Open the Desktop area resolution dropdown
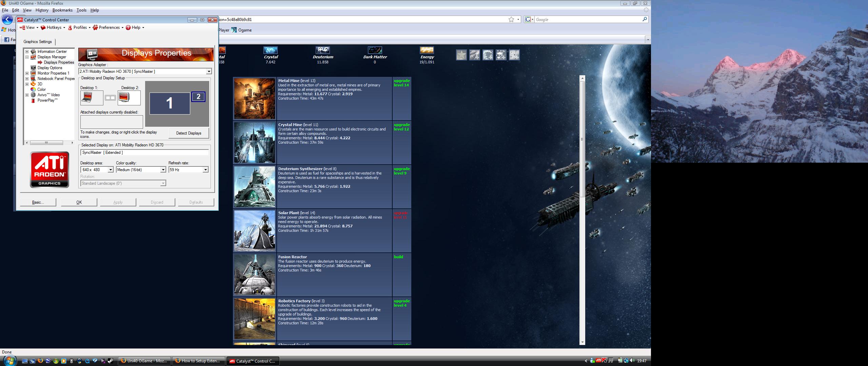 click(110, 170)
